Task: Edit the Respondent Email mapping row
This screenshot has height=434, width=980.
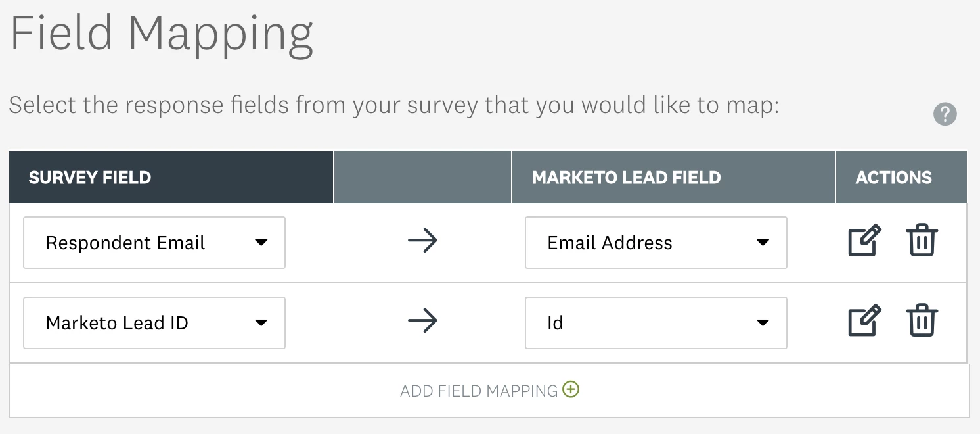Action: 864,241
